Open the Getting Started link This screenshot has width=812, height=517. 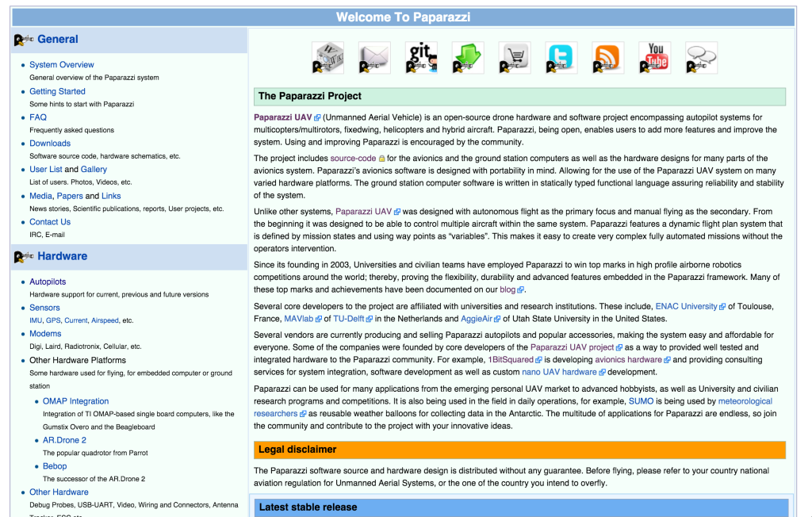tap(57, 91)
